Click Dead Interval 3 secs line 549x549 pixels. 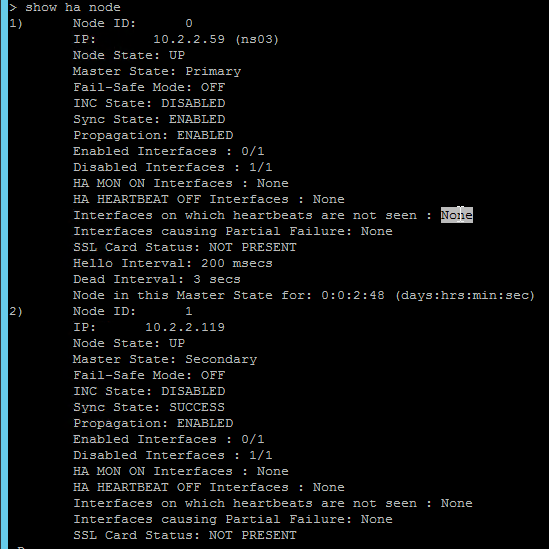pyautogui.click(x=157, y=279)
